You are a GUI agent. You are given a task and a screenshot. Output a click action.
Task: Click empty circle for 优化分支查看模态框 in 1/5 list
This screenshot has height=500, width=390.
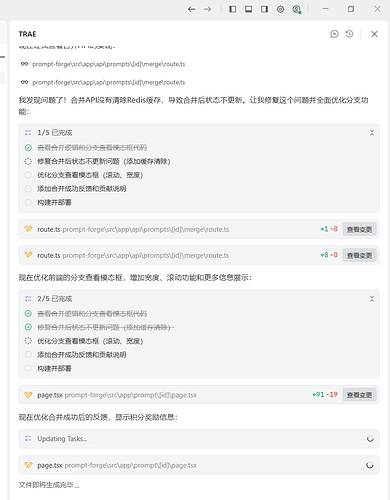28,175
